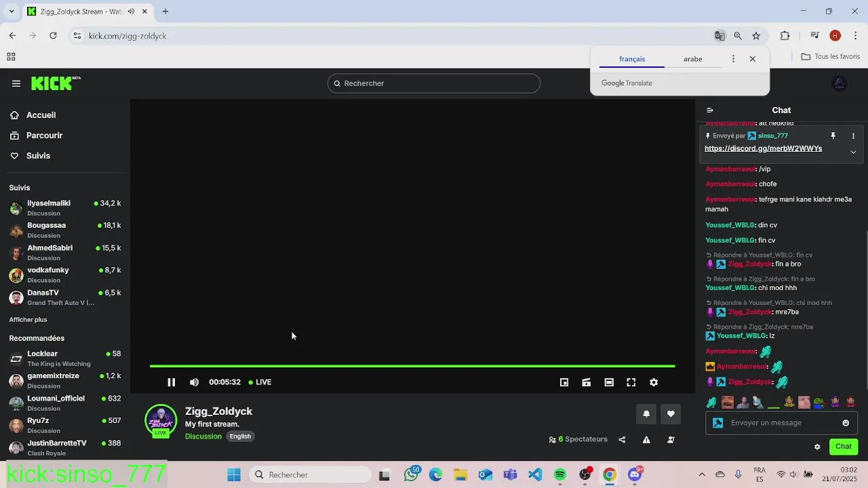Click Translate icon in address bar
This screenshot has width=868, height=488.
719,36
